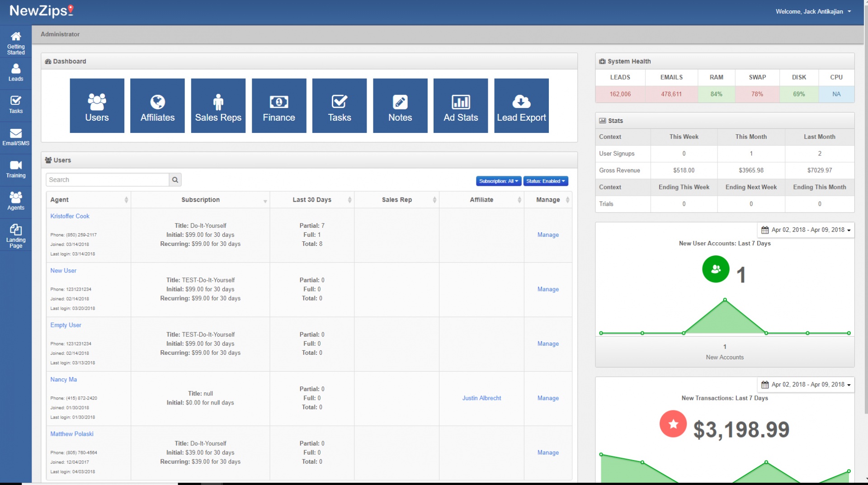Open the Training sidebar section
This screenshot has width=868, height=485.
[x=16, y=170]
